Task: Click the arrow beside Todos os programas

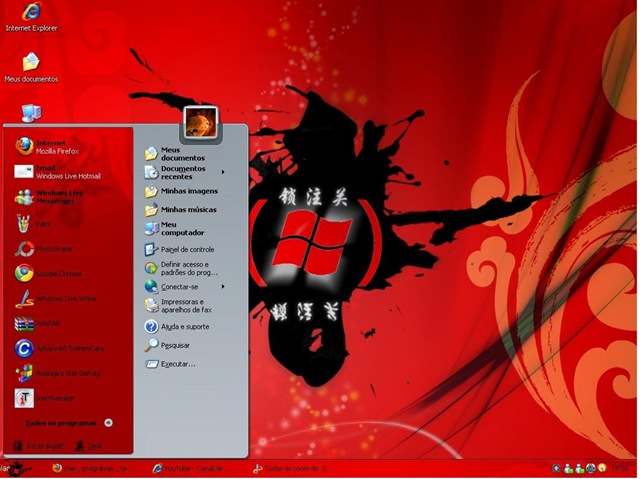Action: [x=108, y=423]
